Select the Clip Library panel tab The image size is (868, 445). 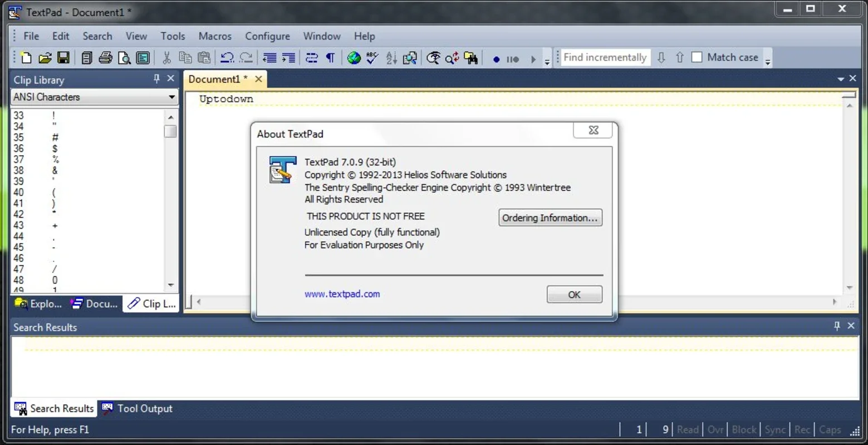tap(151, 304)
